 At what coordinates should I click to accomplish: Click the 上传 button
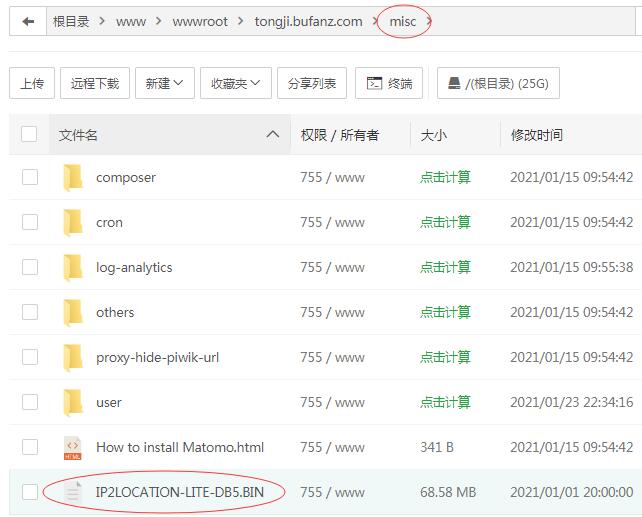(x=32, y=83)
